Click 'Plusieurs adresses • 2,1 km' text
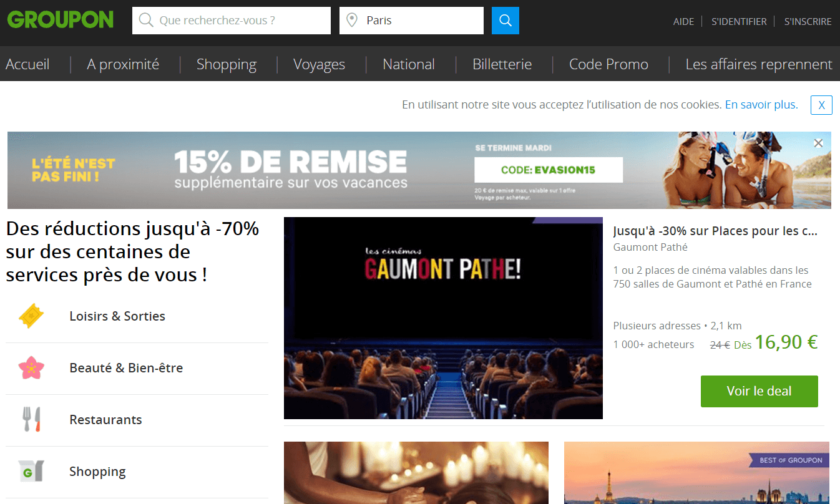This screenshot has height=504, width=840. point(677,326)
